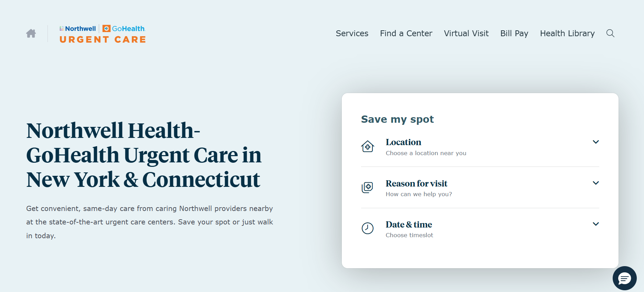
Task: Click 'Choose a location near you' text
Action: pyautogui.click(x=426, y=153)
